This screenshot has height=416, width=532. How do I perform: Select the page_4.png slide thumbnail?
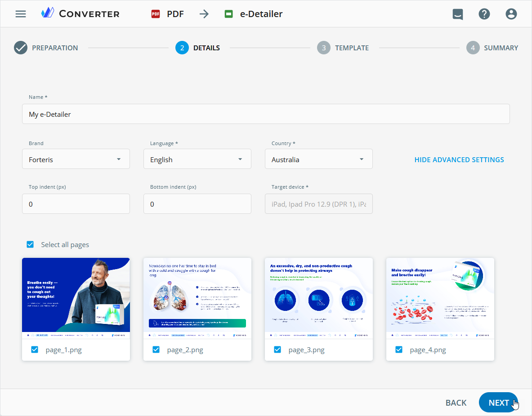tap(440, 295)
